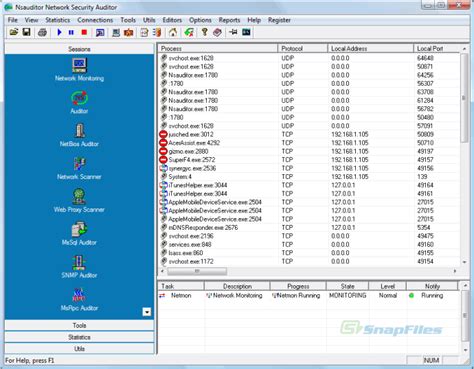Image resolution: width=474 pixels, height=369 pixels.
Task: Select the jusched.exe:3012 row
Action: tap(309, 134)
